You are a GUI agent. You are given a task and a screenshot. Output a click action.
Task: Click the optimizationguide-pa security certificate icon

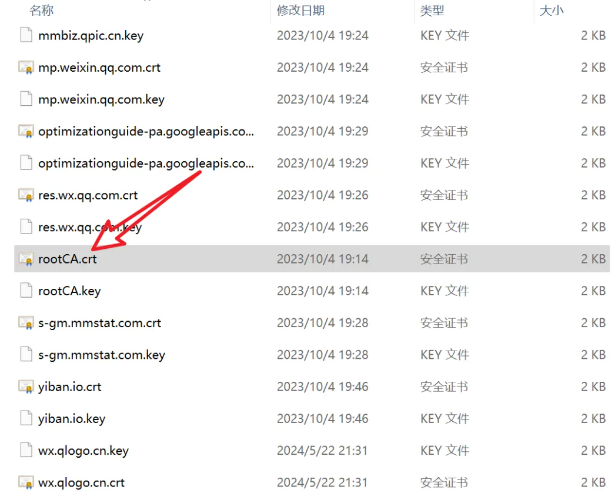point(26,131)
